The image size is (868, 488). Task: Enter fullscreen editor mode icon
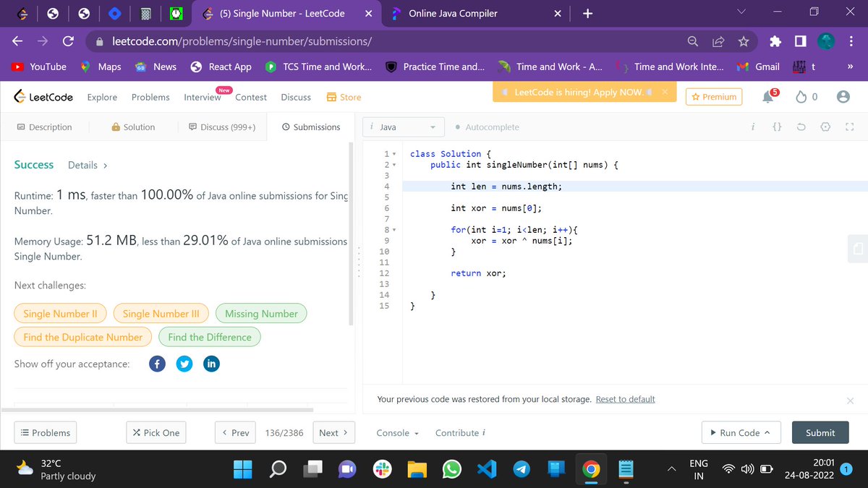point(849,127)
